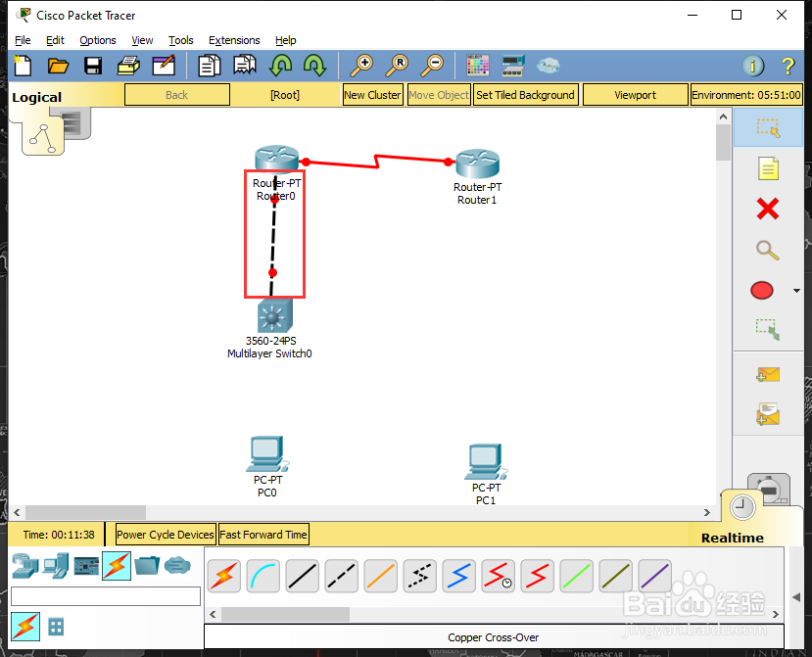Select the Copper Cross-Over dashed cable
The image size is (812, 657).
point(341,576)
